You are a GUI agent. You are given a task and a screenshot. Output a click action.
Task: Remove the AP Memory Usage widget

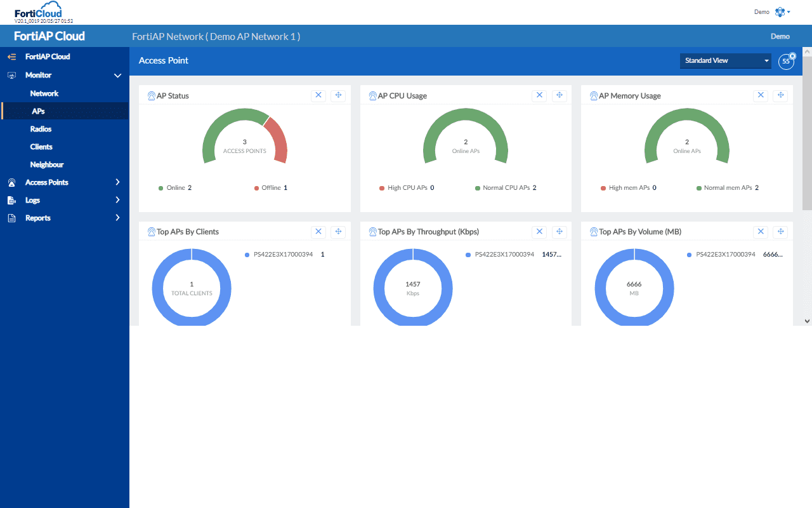point(761,95)
